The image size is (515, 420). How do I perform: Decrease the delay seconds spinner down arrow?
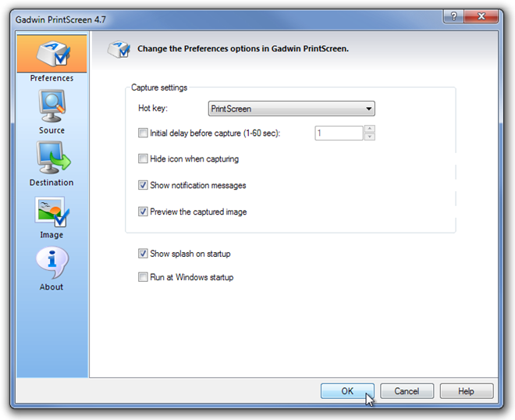[x=370, y=137]
